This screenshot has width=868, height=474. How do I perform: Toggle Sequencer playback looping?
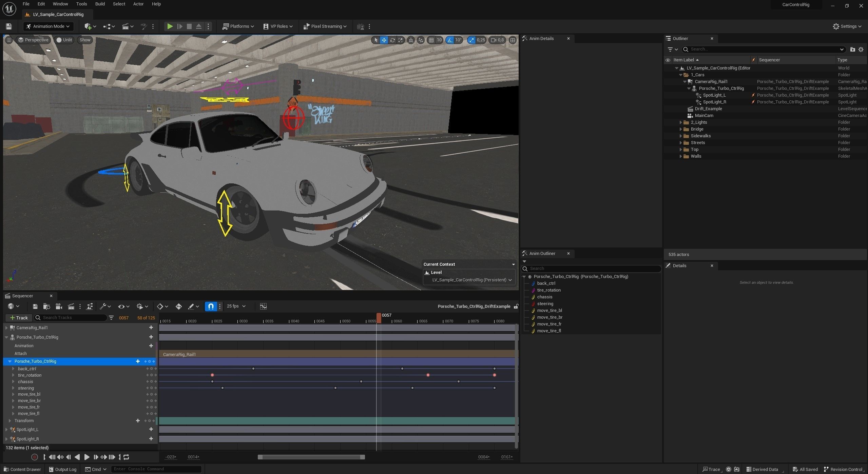[x=126, y=457]
